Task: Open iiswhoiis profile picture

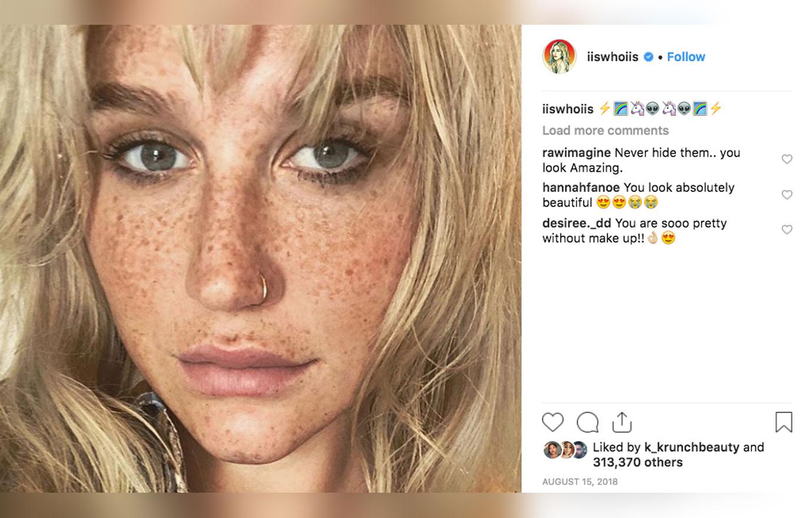Action: click(560, 57)
